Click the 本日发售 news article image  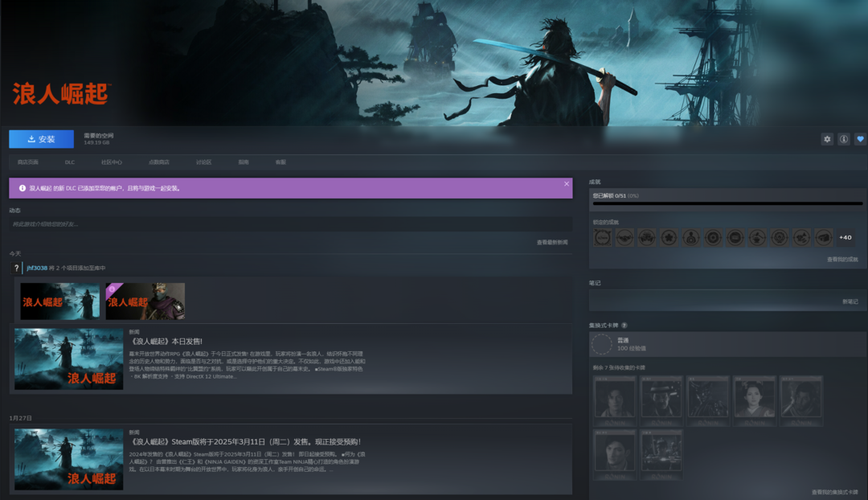[x=68, y=359]
